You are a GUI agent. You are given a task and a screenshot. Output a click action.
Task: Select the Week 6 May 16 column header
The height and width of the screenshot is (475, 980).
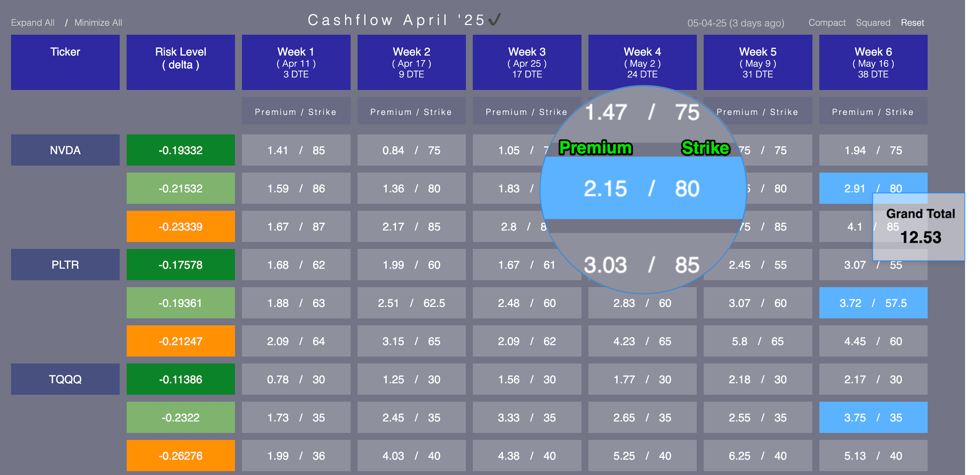point(873,62)
